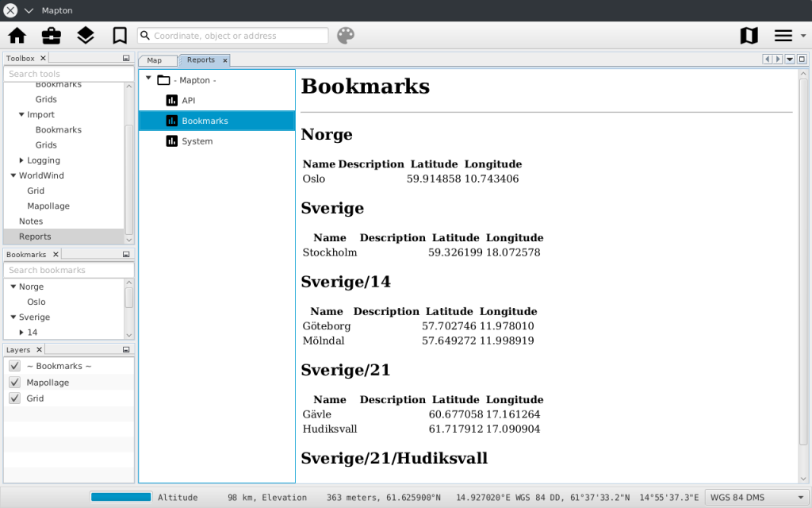Open the title bar chevron menu
Screen dimensions: 812x508
coord(29,10)
